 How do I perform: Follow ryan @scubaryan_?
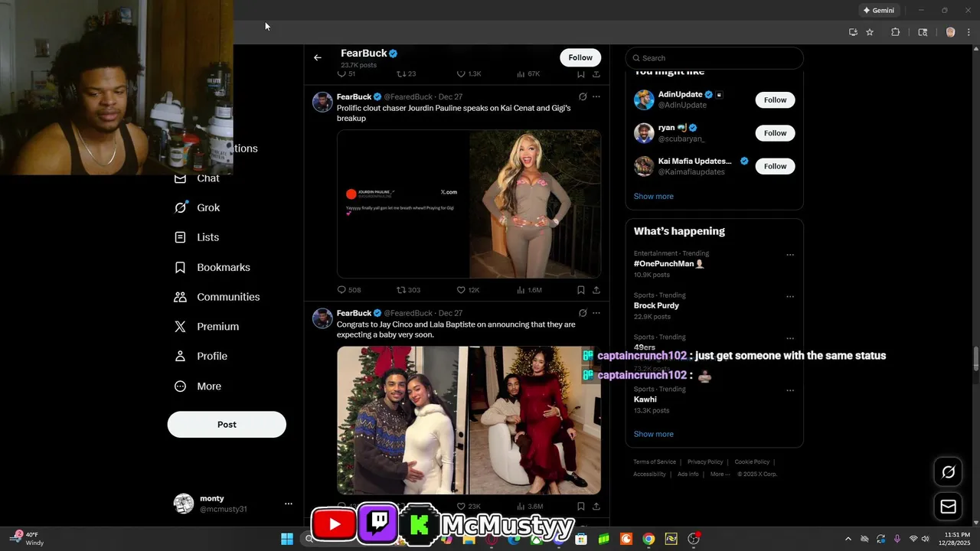[775, 133]
